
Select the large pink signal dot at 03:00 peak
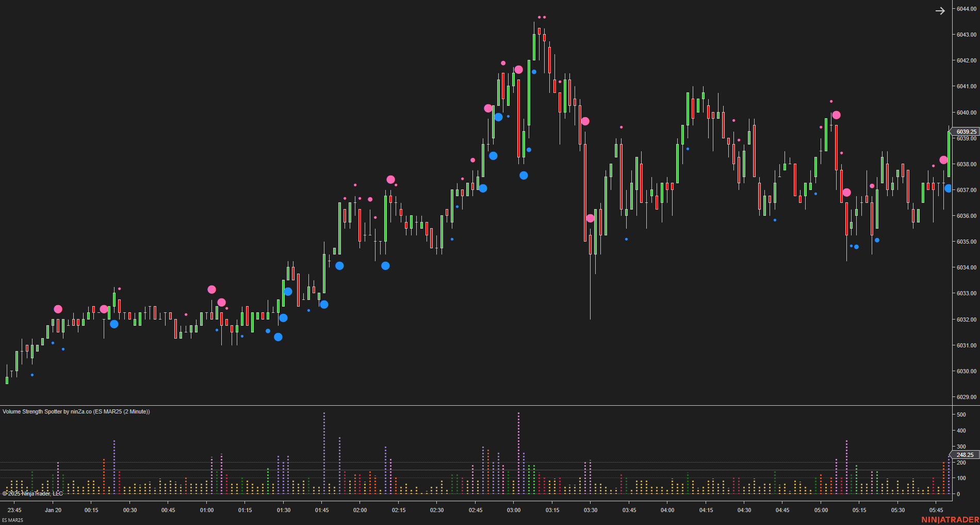point(518,69)
